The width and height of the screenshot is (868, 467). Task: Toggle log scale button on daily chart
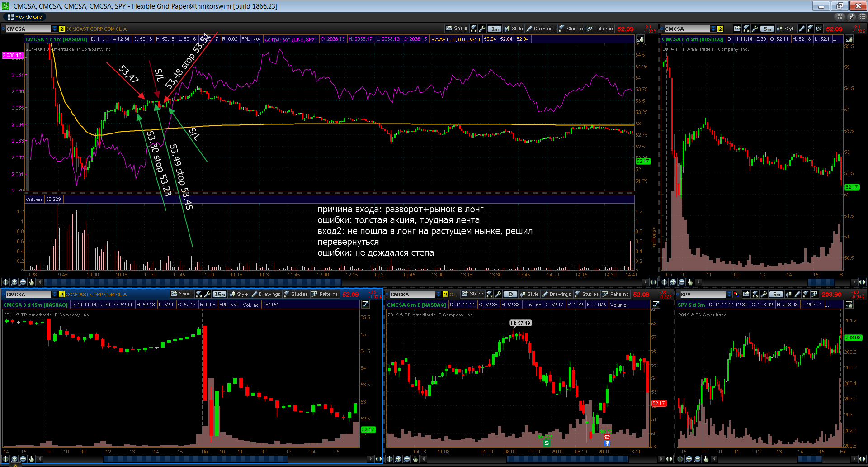coord(656,305)
